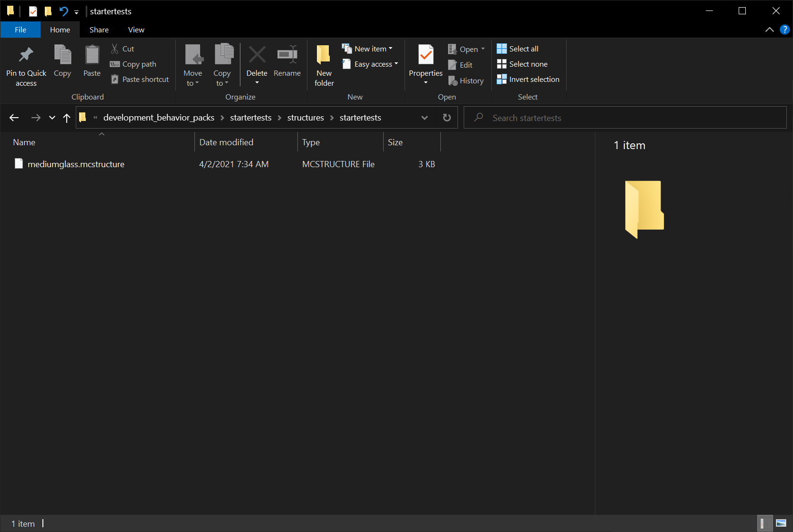Open the File menu

(20, 30)
